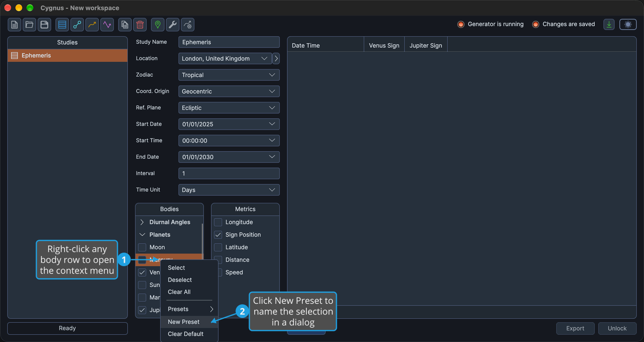Image resolution: width=644 pixels, height=342 pixels.
Task: Choose Clear Default in the context menu
Action: tap(190, 334)
